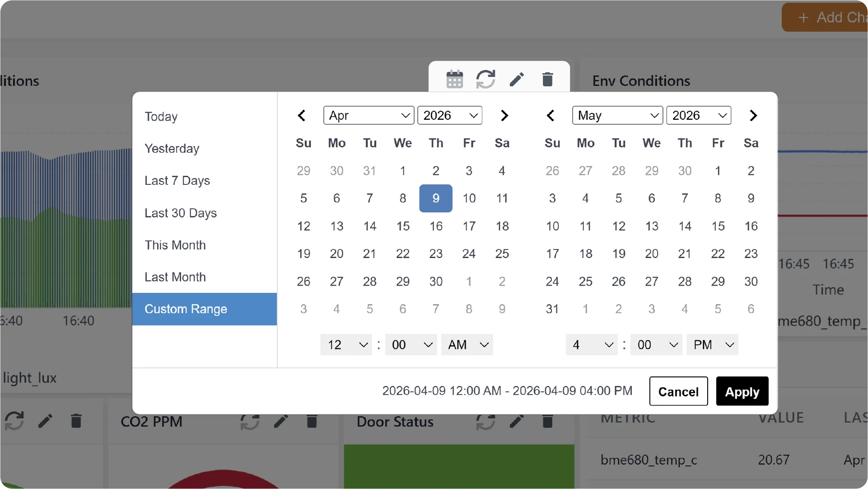This screenshot has width=868, height=489.
Task: Click the pencil edit icon above the date picker
Action: pos(517,79)
